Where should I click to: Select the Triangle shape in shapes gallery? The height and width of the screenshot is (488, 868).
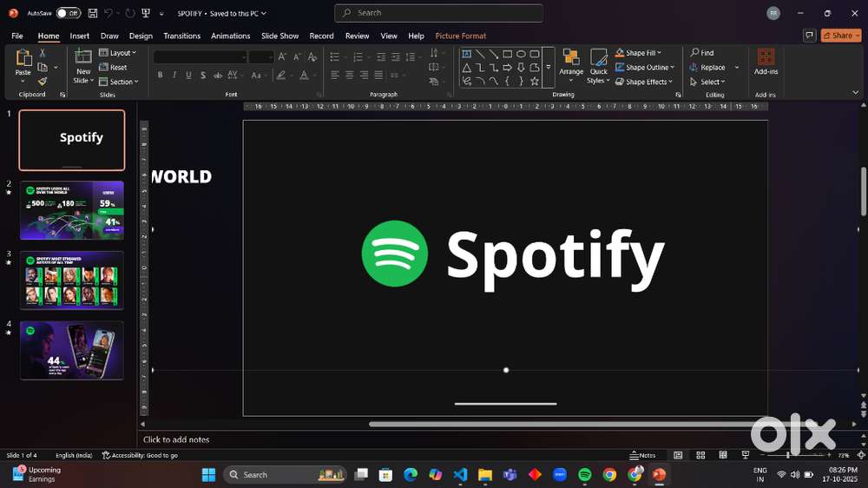467,68
